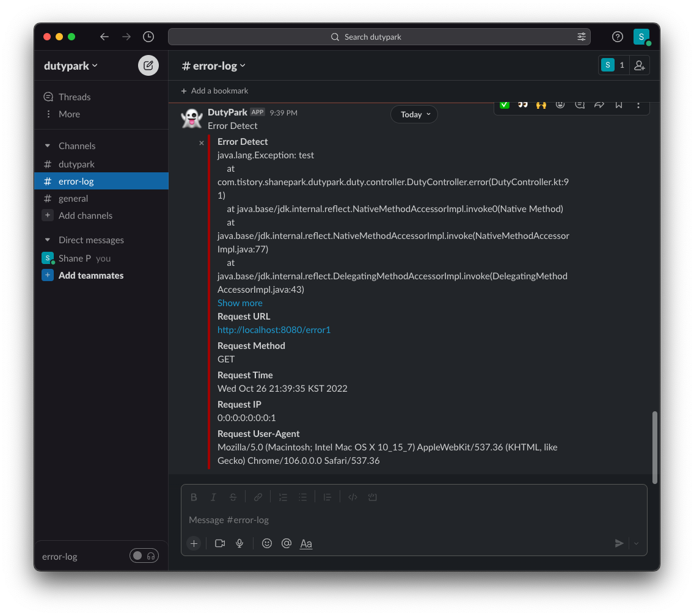694x616 pixels.
Task: Save message bookmark icon
Action: click(619, 105)
